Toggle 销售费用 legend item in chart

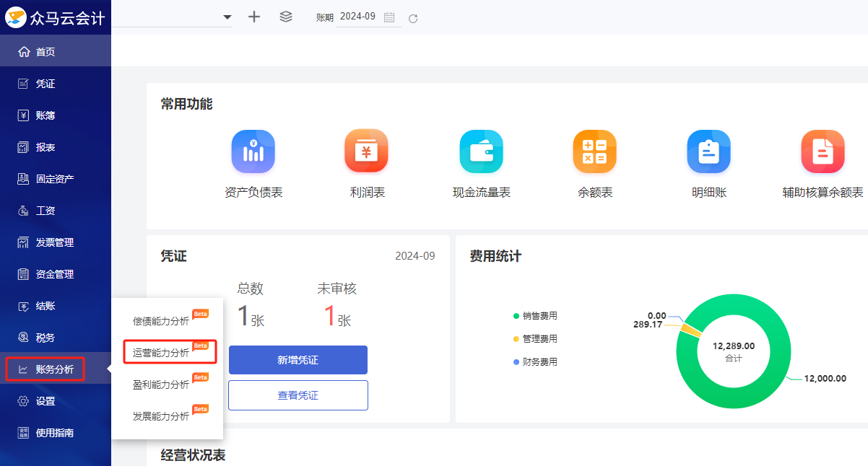(535, 316)
